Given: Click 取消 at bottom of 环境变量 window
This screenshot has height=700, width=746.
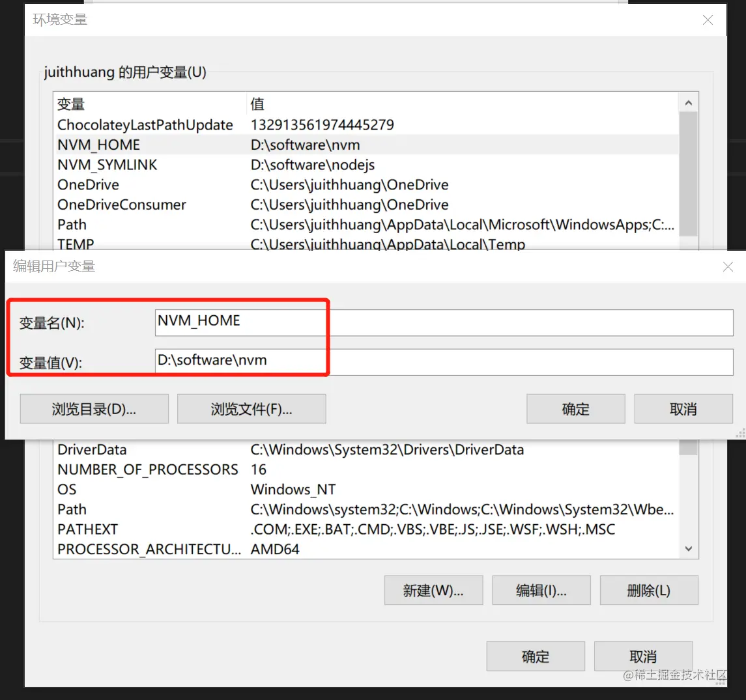Looking at the screenshot, I should click(x=643, y=656).
